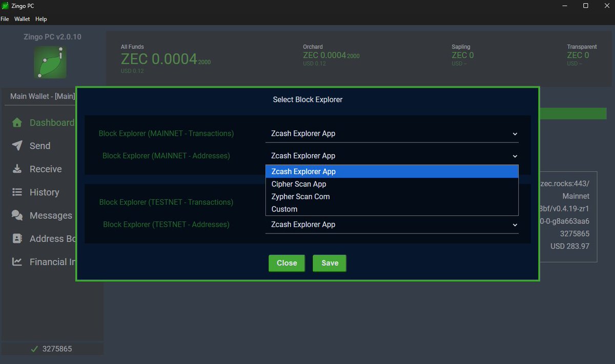
Task: Click the USD 283.97 price value
Action: pyautogui.click(x=570, y=246)
